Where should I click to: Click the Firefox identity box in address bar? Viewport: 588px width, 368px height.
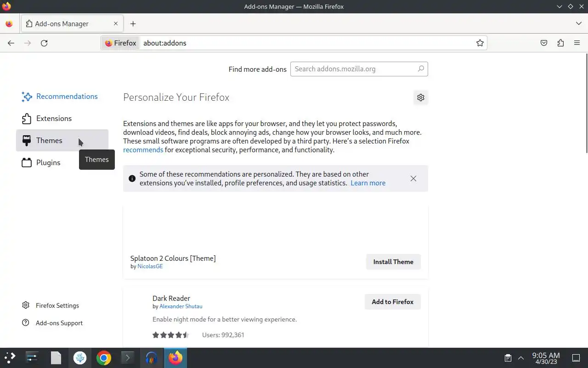[121, 43]
